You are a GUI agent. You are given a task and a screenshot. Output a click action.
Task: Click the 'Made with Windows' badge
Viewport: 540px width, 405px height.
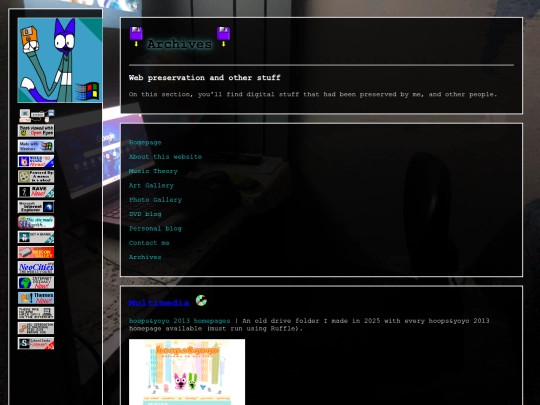click(36, 146)
